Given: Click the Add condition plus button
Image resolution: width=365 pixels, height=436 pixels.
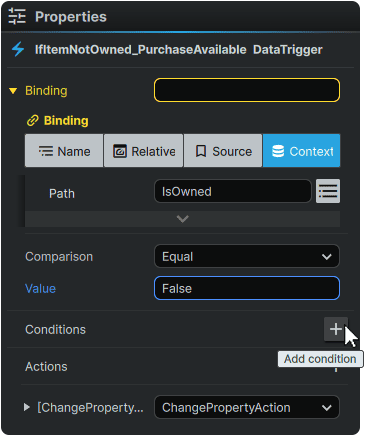Looking at the screenshot, I should click(336, 329).
